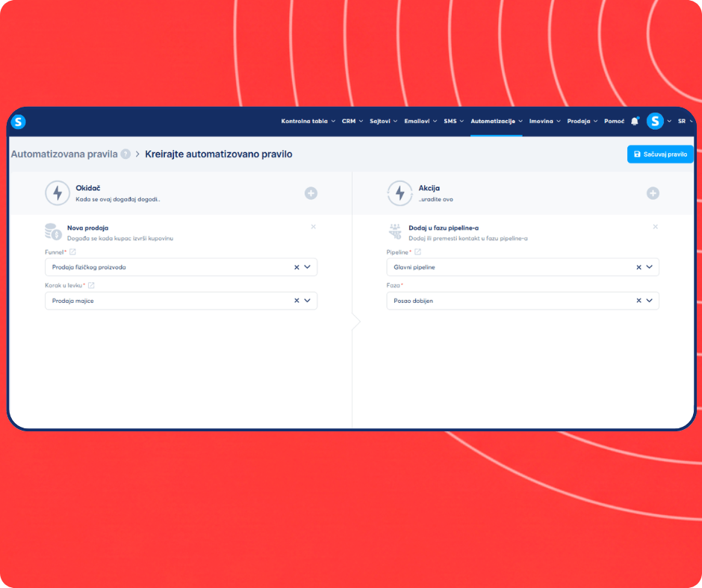Image resolution: width=702 pixels, height=588 pixels.
Task: Clear the Glavni pipeline selection
Action: click(639, 267)
